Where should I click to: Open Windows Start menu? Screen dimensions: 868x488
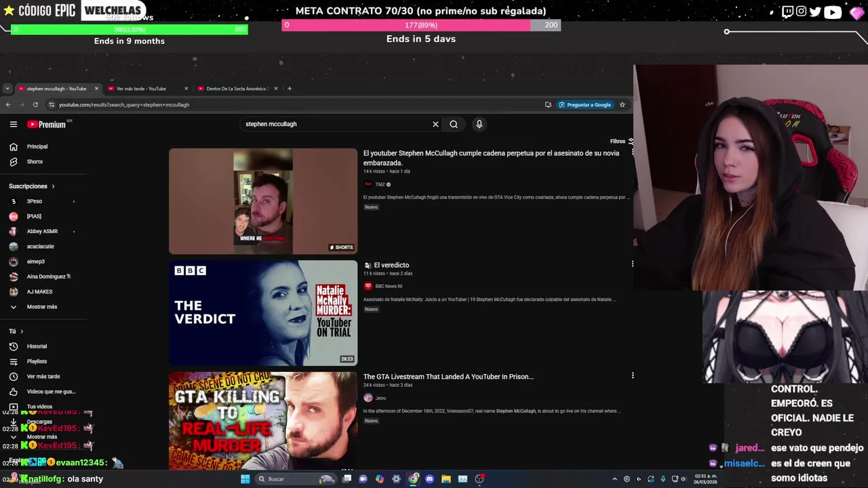tap(245, 479)
